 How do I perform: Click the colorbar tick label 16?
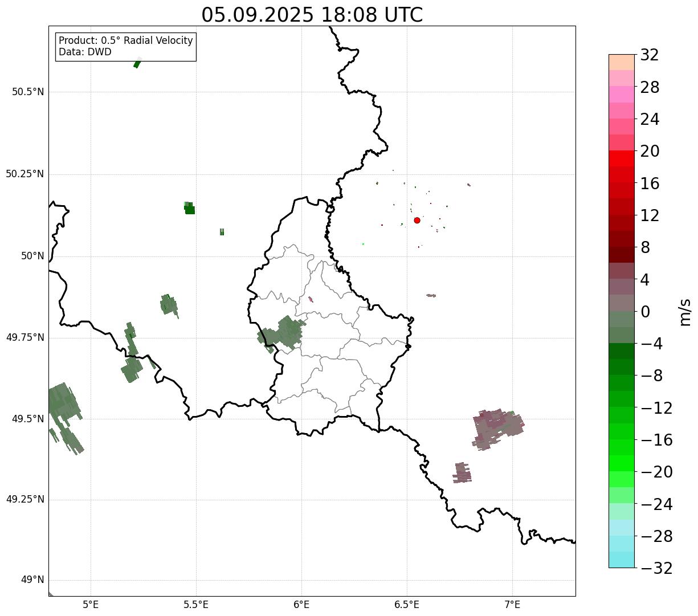pos(650,183)
